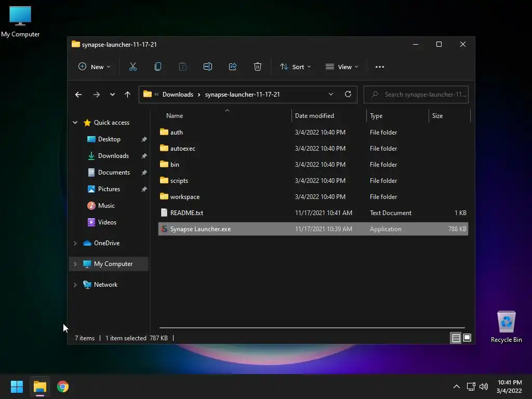Open the New item dropdown
Image resolution: width=532 pixels, height=399 pixels.
click(x=95, y=67)
